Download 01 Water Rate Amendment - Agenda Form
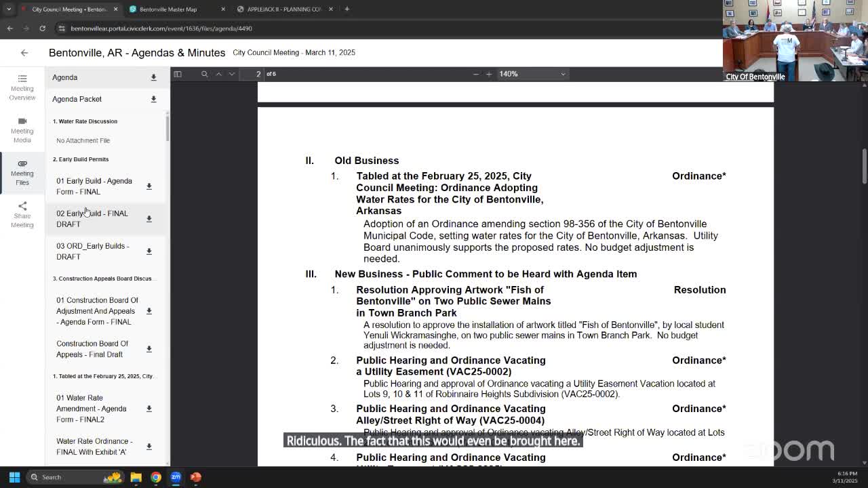This screenshot has width=868, height=488. (x=149, y=409)
